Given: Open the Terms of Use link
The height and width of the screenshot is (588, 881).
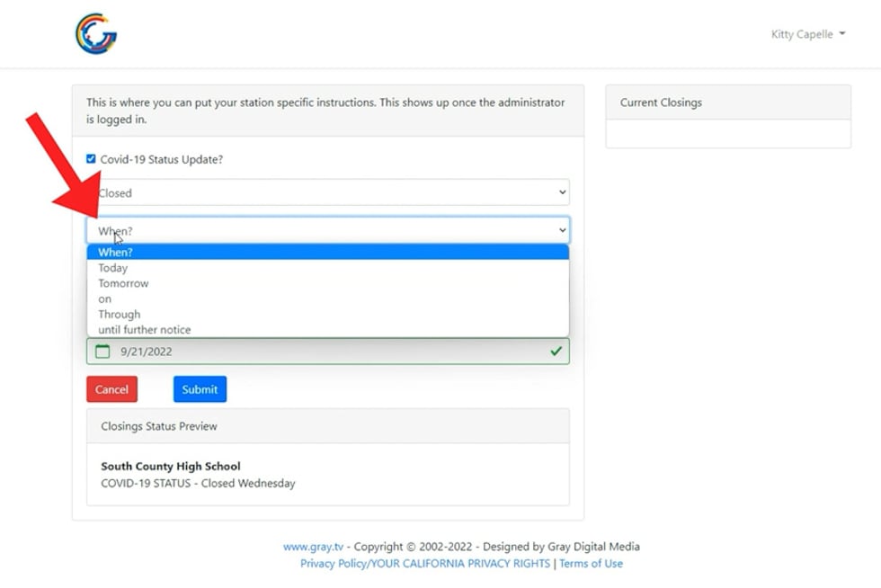Looking at the screenshot, I should (x=591, y=564).
